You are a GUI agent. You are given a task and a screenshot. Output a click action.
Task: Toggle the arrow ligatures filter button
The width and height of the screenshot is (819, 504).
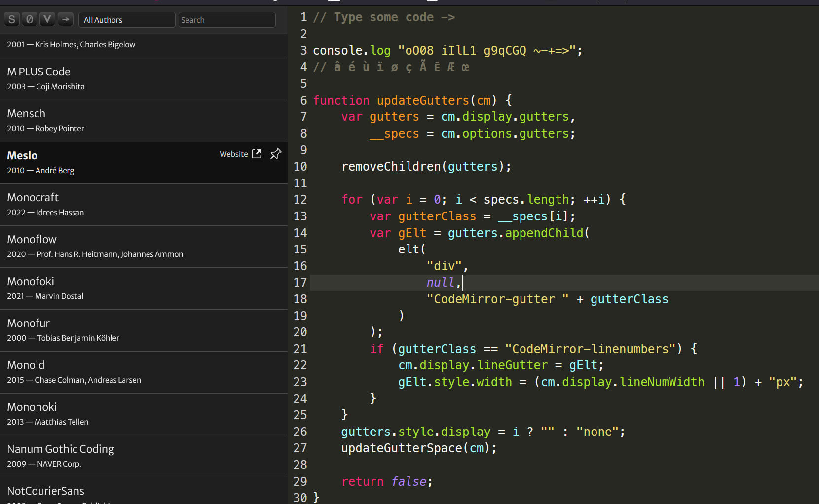[65, 20]
